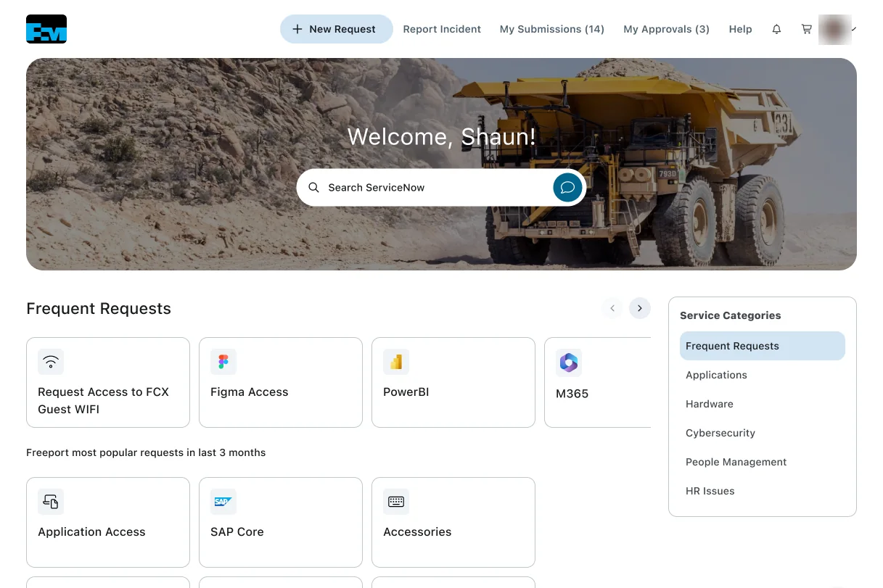Click the magnifier search icon
This screenshot has height=588, width=883.
click(313, 187)
